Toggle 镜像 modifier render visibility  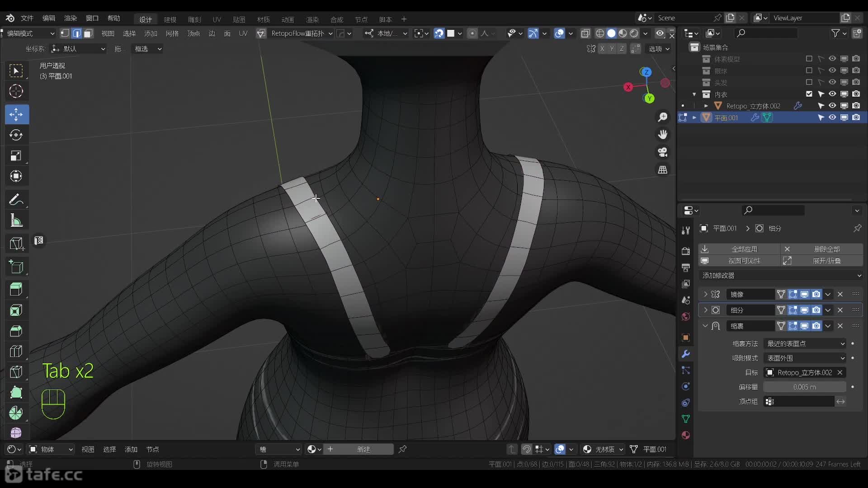pyautogui.click(x=816, y=294)
